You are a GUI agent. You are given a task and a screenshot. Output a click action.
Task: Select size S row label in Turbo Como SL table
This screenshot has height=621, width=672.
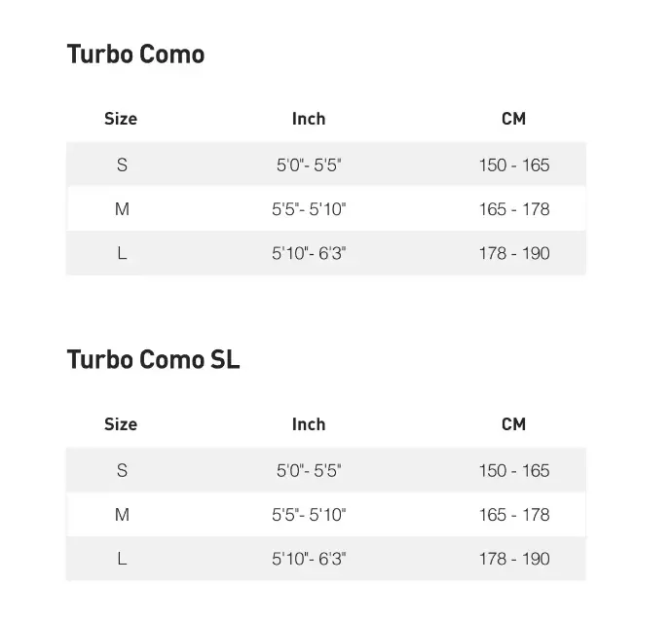[x=122, y=470]
